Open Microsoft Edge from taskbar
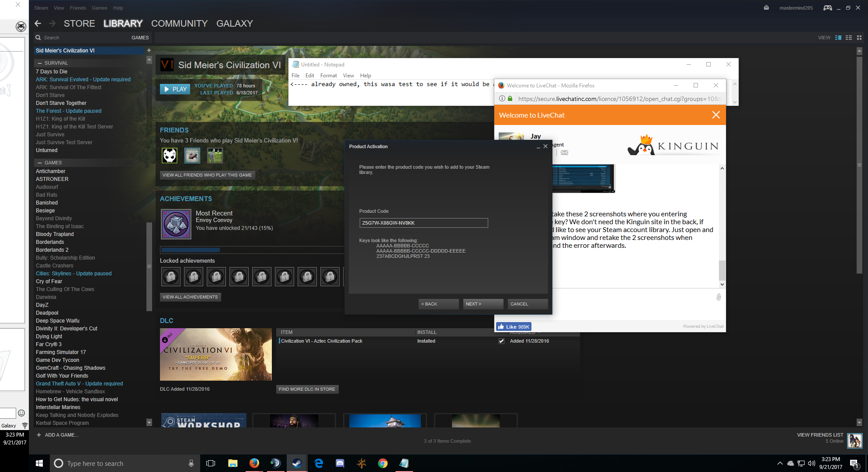This screenshot has height=472, width=868. tap(319, 463)
